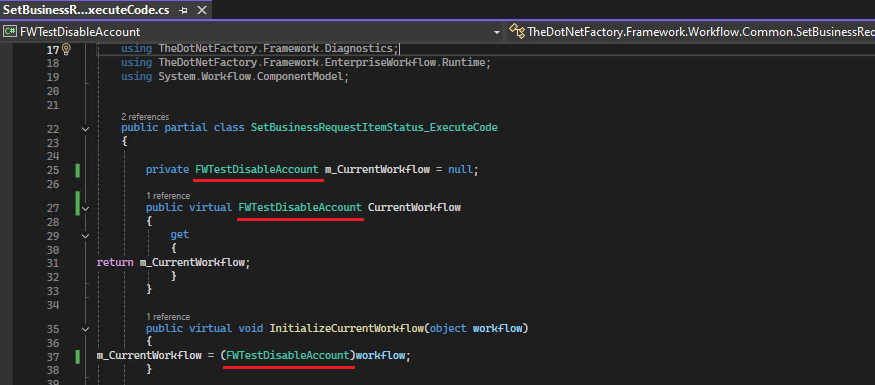Click the underlined FWTestDisableAccount cast on line 37
This screenshot has height=385, width=875.
pyautogui.click(x=288, y=355)
